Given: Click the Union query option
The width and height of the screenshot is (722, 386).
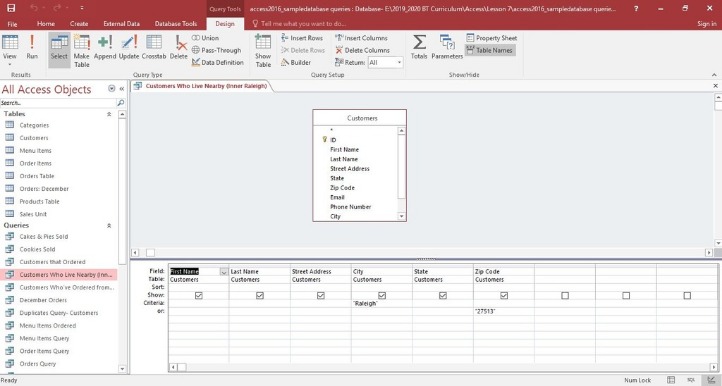Looking at the screenshot, I should (205, 38).
